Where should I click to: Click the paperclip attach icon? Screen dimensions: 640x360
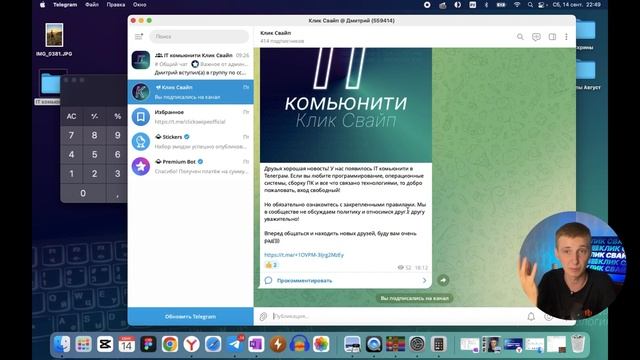(263, 316)
